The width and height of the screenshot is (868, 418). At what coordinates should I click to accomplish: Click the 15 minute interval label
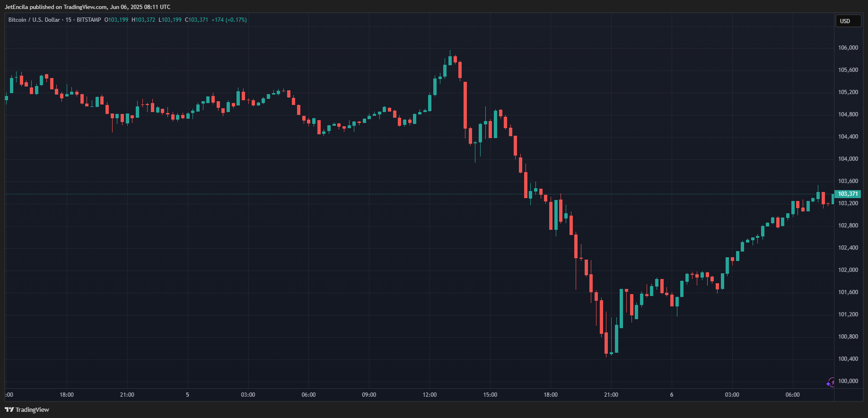[x=69, y=20]
